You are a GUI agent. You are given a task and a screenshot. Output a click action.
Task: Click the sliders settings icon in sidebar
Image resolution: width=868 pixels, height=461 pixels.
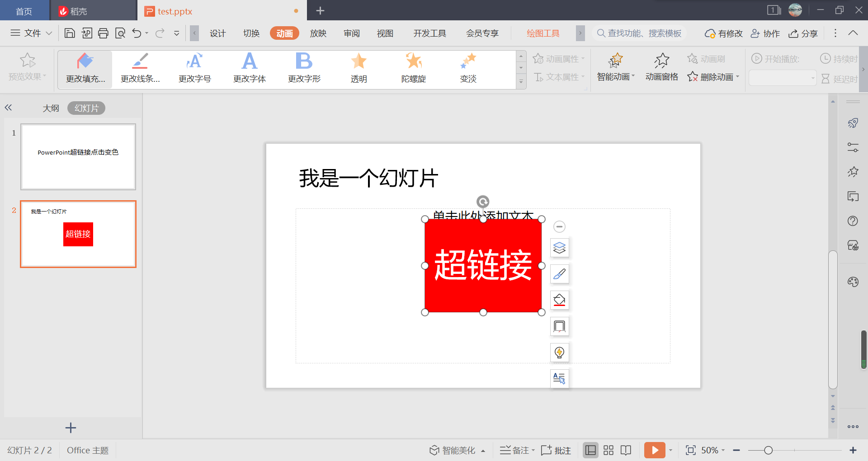[x=853, y=147]
